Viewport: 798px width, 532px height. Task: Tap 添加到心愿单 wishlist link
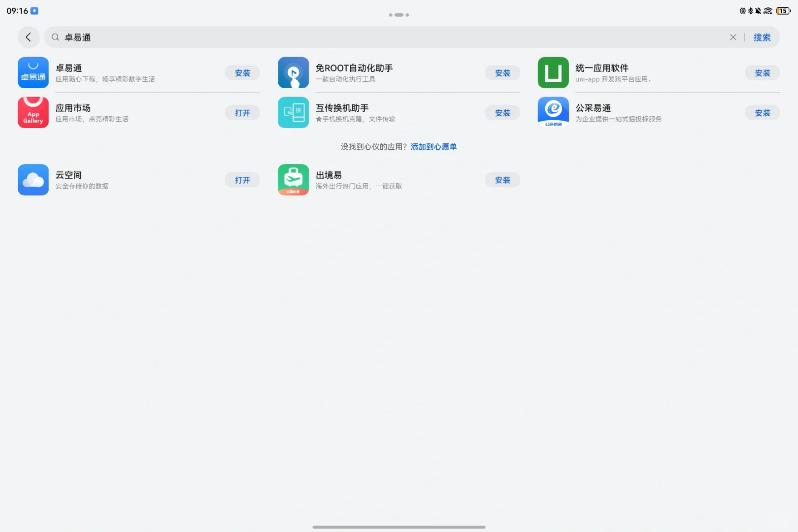tap(432, 146)
